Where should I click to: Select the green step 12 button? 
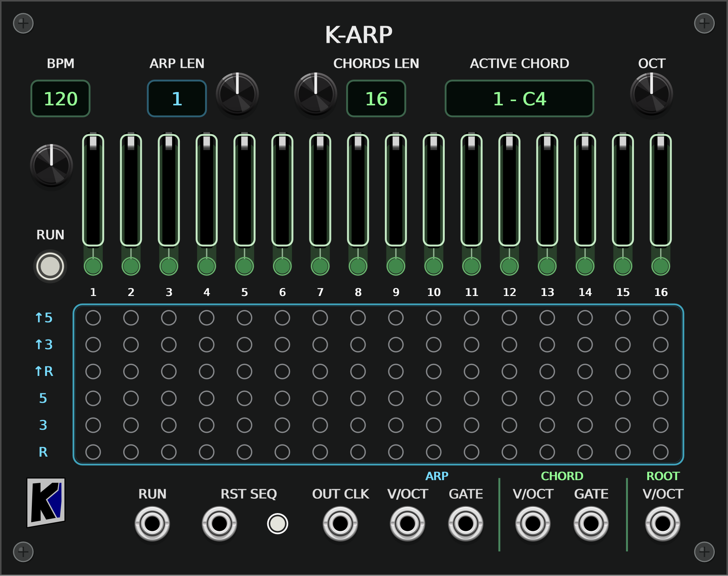pyautogui.click(x=509, y=266)
